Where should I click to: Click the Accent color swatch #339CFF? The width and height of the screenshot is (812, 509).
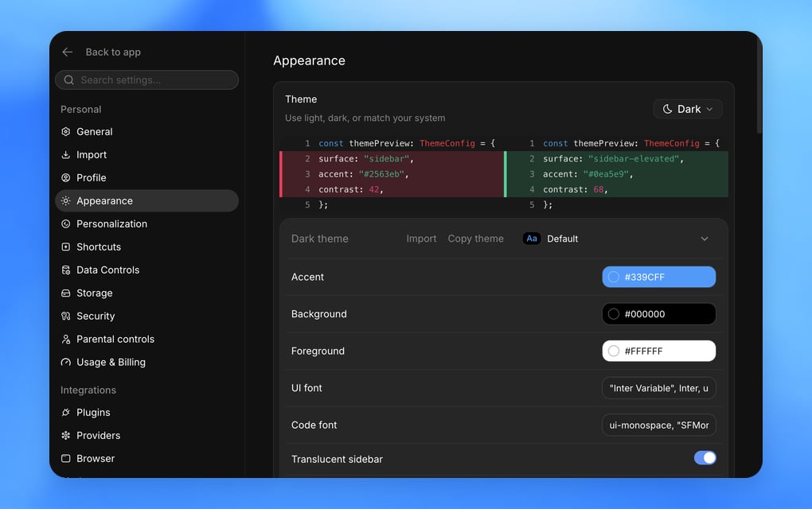coord(658,277)
